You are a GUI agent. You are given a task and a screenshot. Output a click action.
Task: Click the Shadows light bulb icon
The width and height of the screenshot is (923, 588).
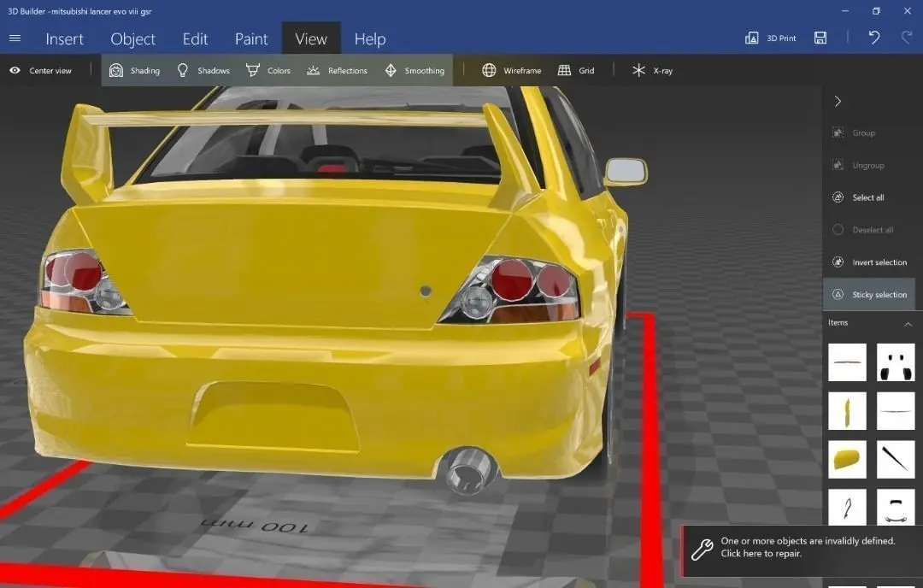point(183,71)
